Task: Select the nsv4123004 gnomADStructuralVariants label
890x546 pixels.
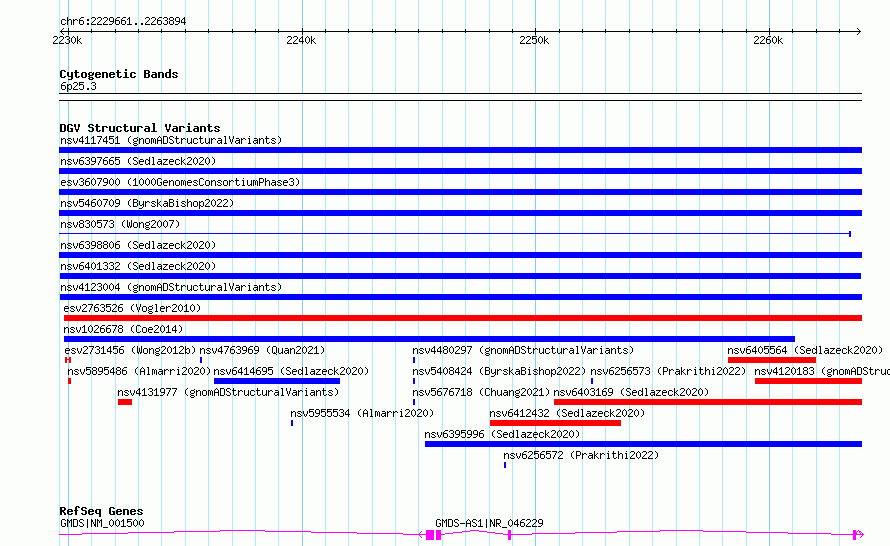Action: point(171,287)
